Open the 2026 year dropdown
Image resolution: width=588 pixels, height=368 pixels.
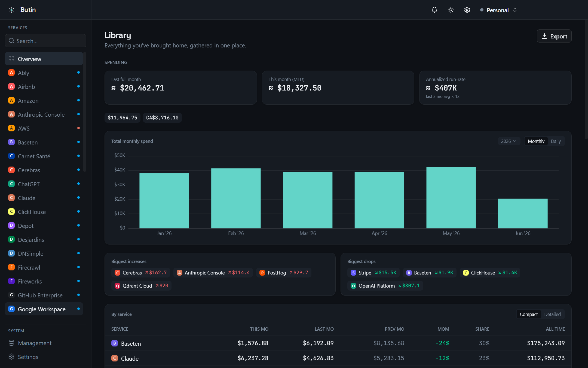pyautogui.click(x=509, y=141)
